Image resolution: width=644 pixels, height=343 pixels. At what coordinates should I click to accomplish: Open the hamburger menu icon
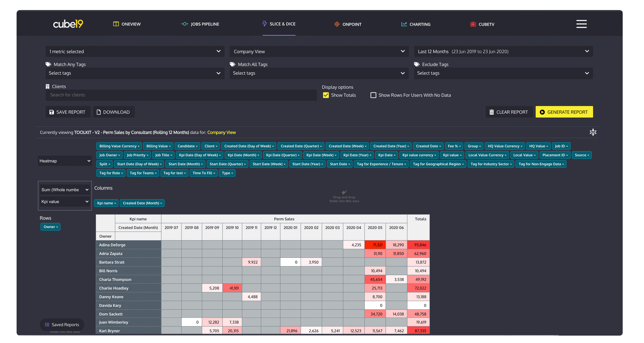pos(581,24)
